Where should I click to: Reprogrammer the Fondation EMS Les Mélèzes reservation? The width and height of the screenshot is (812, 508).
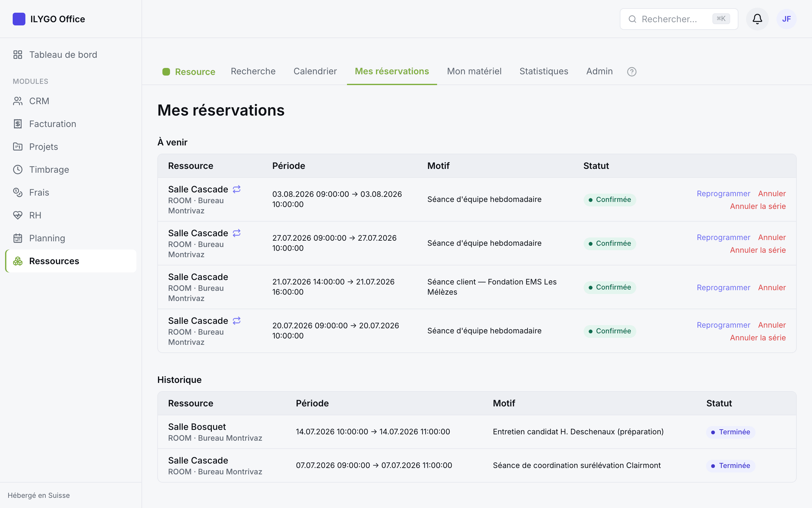tap(723, 288)
